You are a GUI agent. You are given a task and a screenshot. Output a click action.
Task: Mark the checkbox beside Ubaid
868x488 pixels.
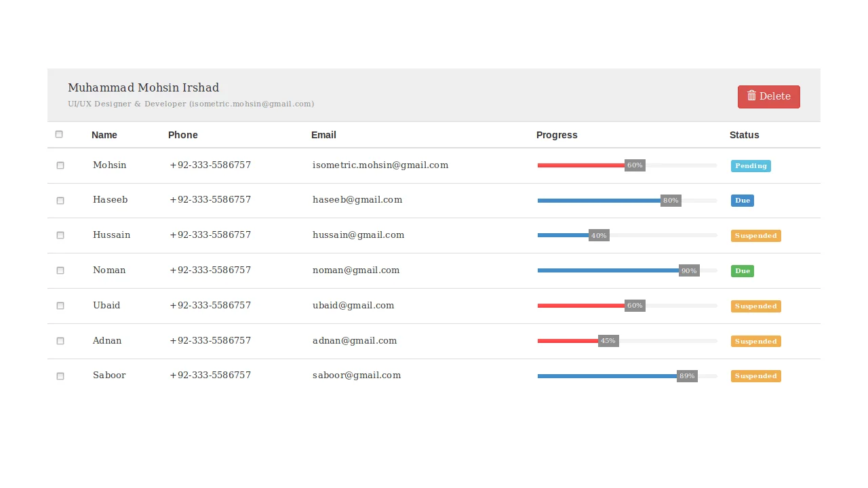pos(60,306)
